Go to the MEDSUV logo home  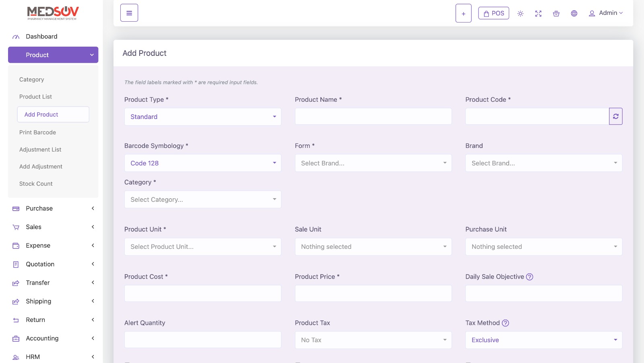tap(53, 13)
